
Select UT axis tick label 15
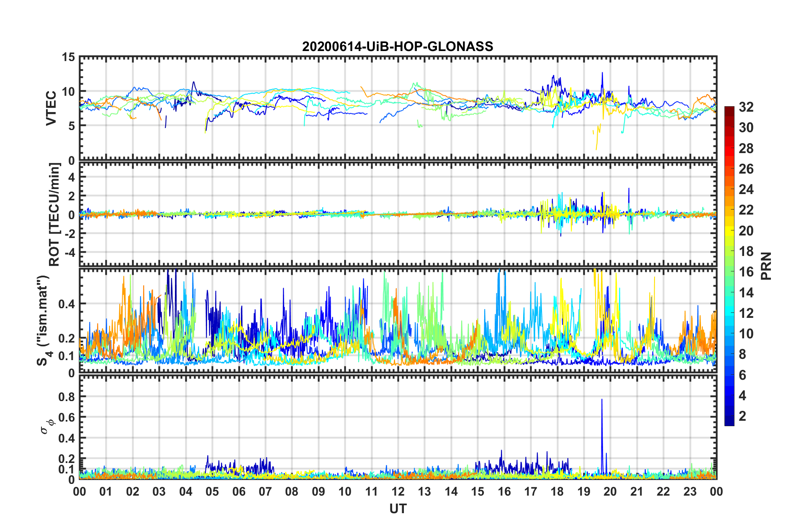pyautogui.click(x=478, y=491)
